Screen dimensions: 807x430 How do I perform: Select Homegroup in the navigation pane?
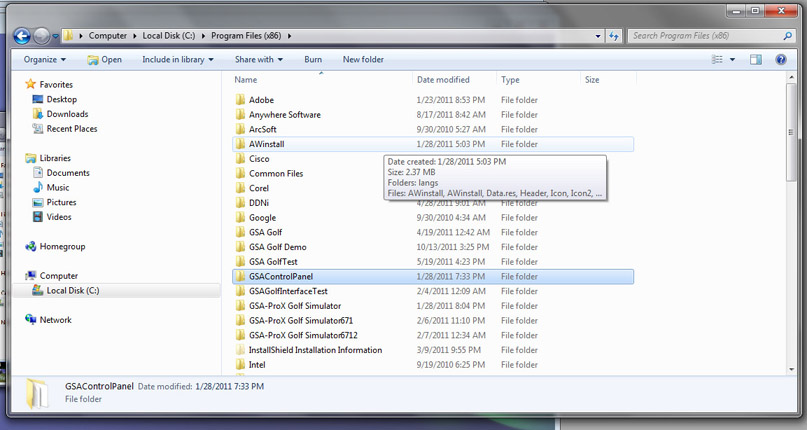pyautogui.click(x=62, y=247)
